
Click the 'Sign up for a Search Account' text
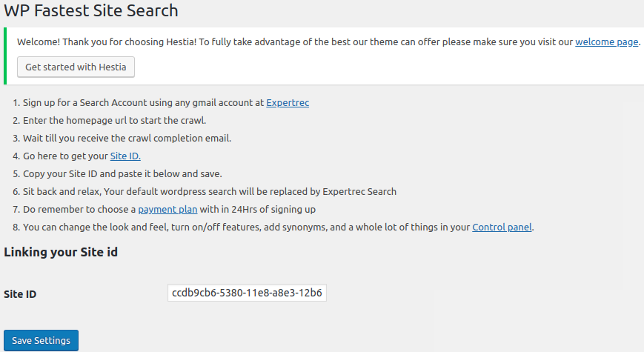[x=141, y=103]
